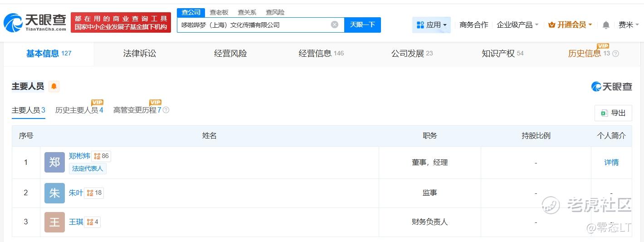Click the orange alert bell beside 主要人员

point(54,86)
